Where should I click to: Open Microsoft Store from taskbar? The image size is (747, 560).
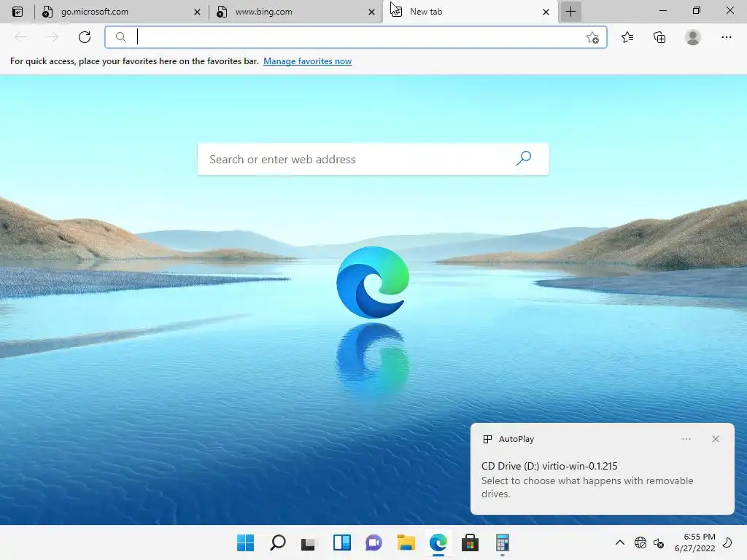[x=471, y=542]
